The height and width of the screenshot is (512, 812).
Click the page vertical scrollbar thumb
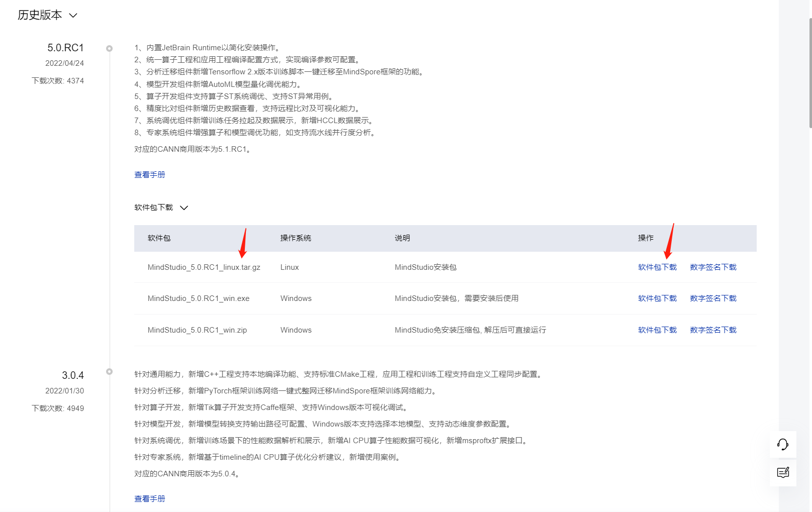810,73
